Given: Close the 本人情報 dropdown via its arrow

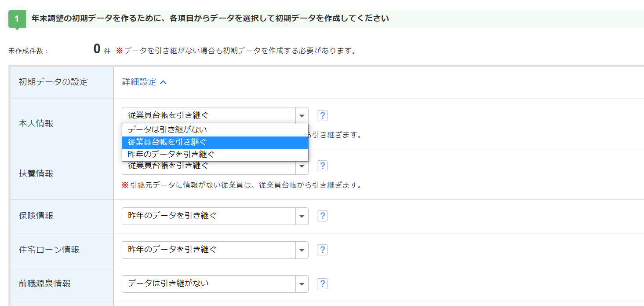Looking at the screenshot, I should [x=302, y=116].
